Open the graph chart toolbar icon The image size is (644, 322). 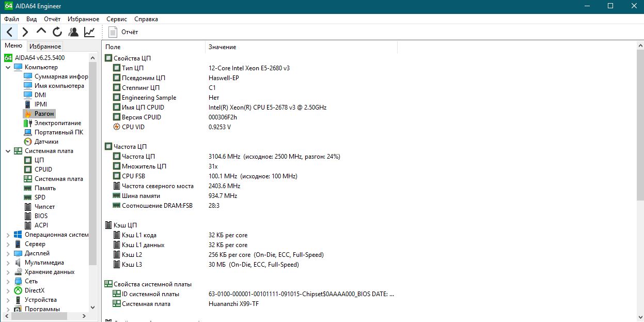[x=89, y=32]
